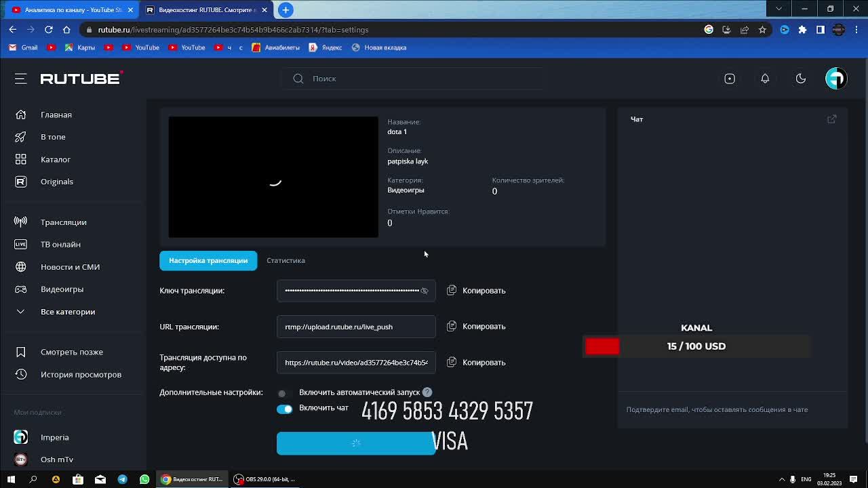Open Windows Start menu
Image resolution: width=868 pixels, height=488 pixels.
coord(11,479)
